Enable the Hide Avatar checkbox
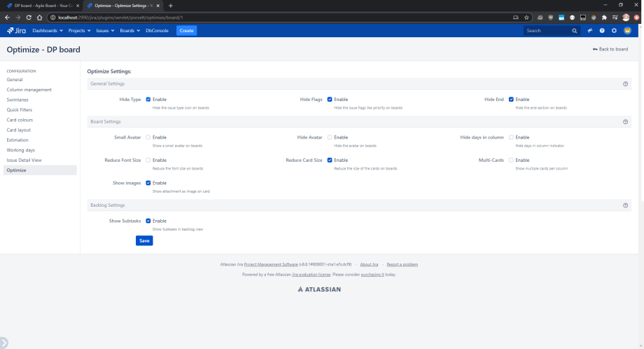This screenshot has width=644, height=349. tap(330, 137)
